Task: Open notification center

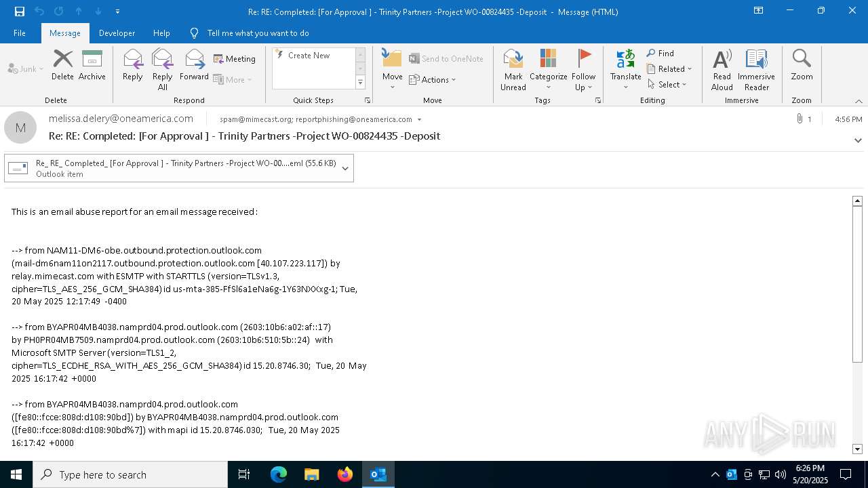Action: tap(846, 474)
